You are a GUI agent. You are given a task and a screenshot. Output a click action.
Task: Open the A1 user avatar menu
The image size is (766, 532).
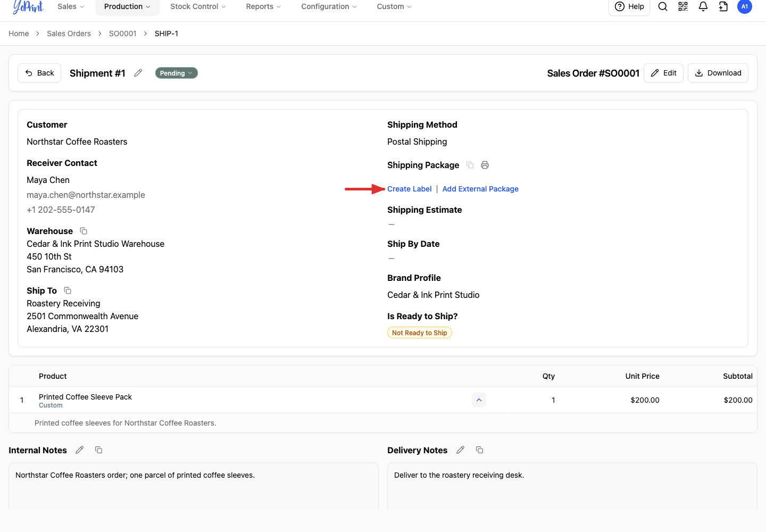click(x=745, y=6)
